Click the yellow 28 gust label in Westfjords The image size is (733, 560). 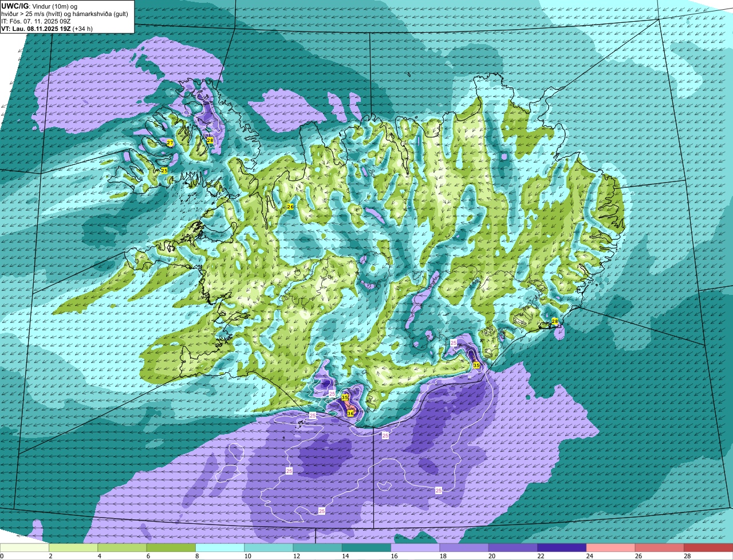[210, 140]
